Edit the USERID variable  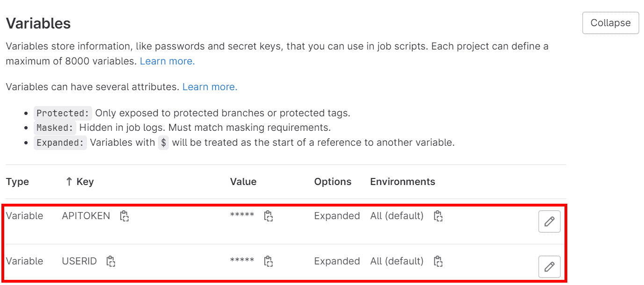[x=549, y=267]
